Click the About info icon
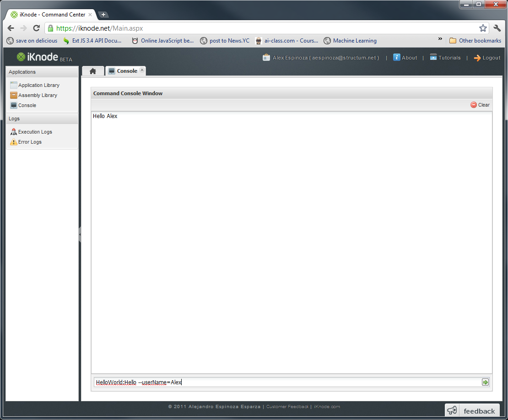 click(x=396, y=57)
